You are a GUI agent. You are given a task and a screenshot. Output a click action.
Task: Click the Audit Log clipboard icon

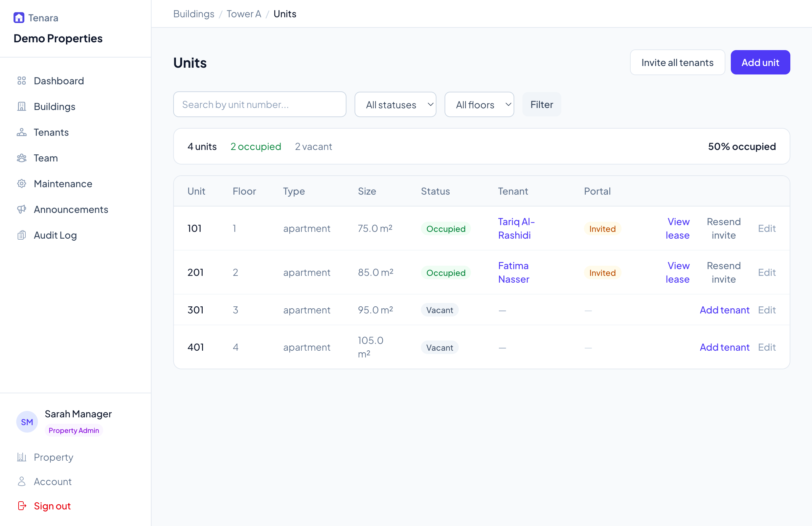coord(22,235)
